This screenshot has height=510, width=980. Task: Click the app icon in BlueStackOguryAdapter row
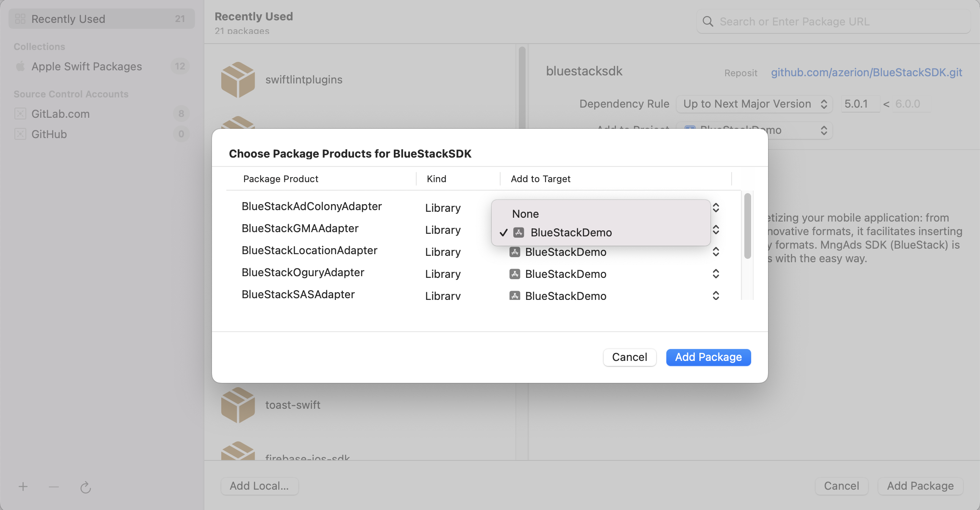point(515,274)
